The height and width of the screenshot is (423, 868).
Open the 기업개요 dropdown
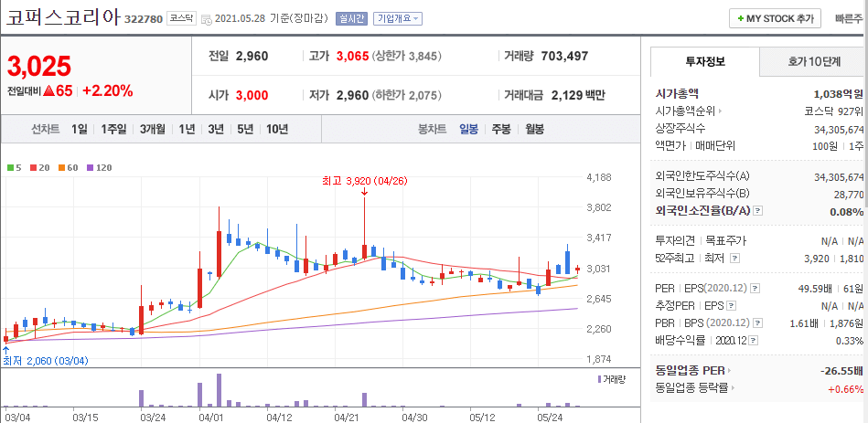coord(398,18)
